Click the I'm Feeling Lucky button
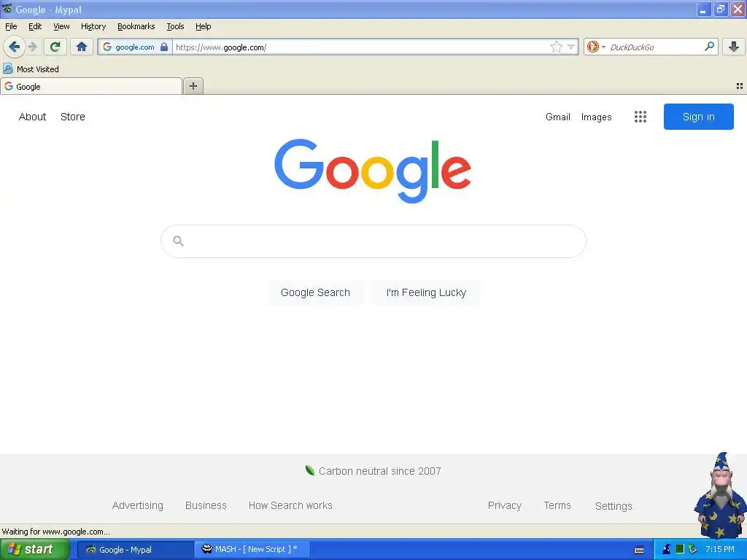 point(426,292)
